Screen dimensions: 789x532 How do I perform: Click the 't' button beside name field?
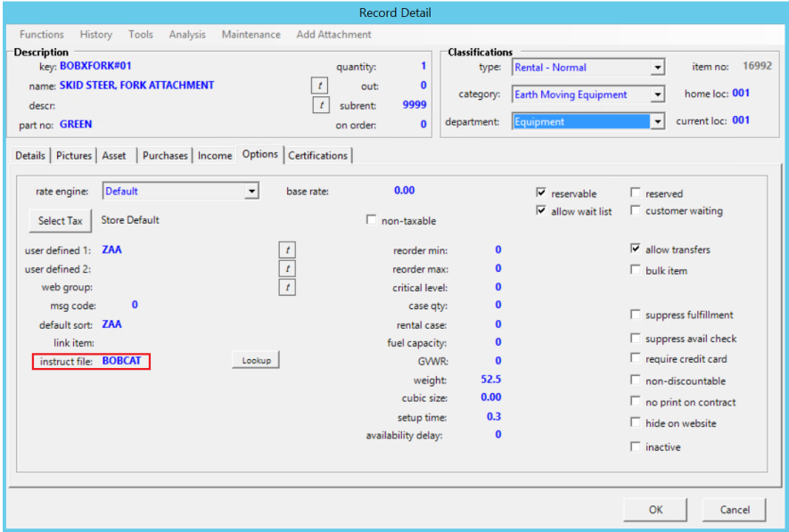pos(319,86)
